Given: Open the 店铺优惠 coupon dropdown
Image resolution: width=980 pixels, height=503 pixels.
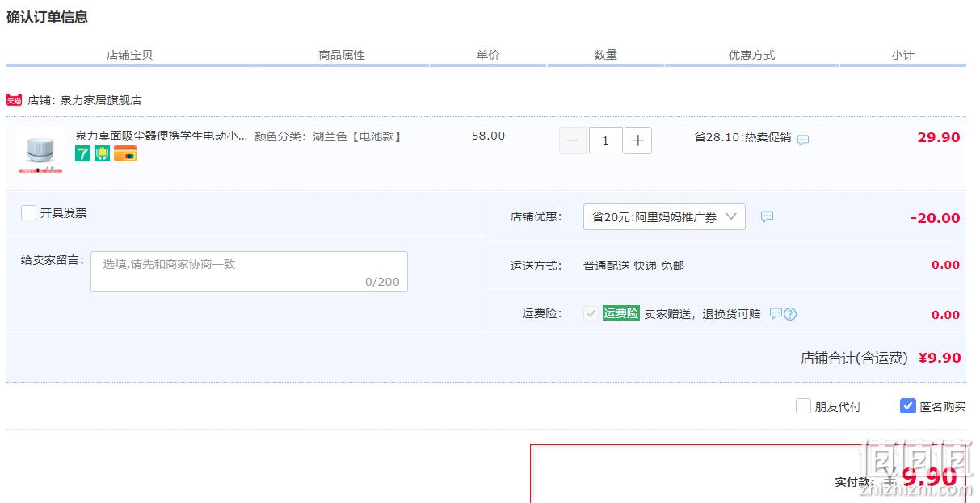Looking at the screenshot, I should (x=664, y=216).
